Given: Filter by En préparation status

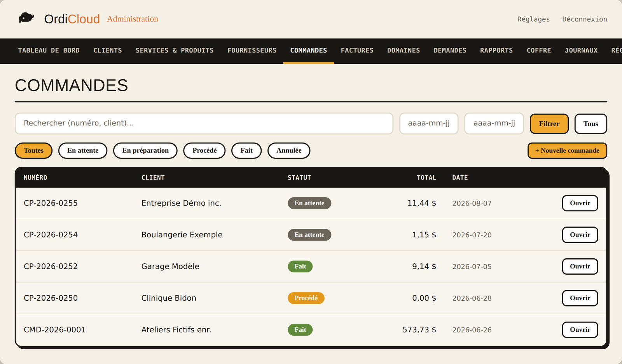Looking at the screenshot, I should tap(145, 151).
